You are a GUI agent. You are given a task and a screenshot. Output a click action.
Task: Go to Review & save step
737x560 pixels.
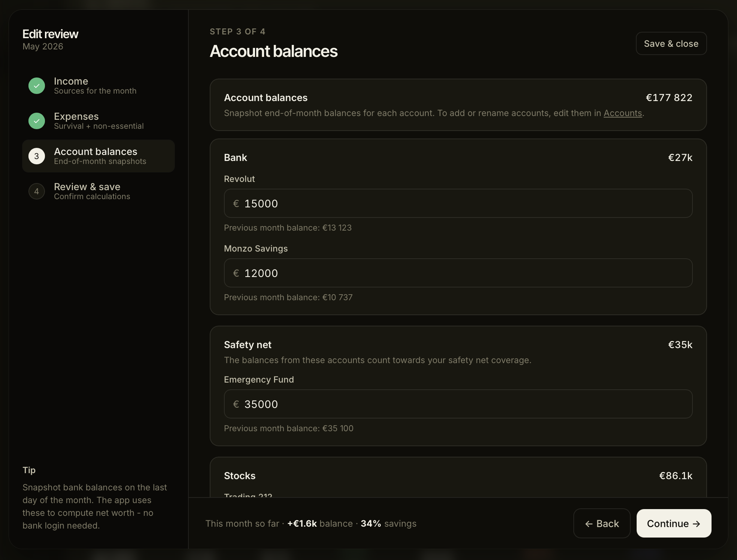coord(98,191)
